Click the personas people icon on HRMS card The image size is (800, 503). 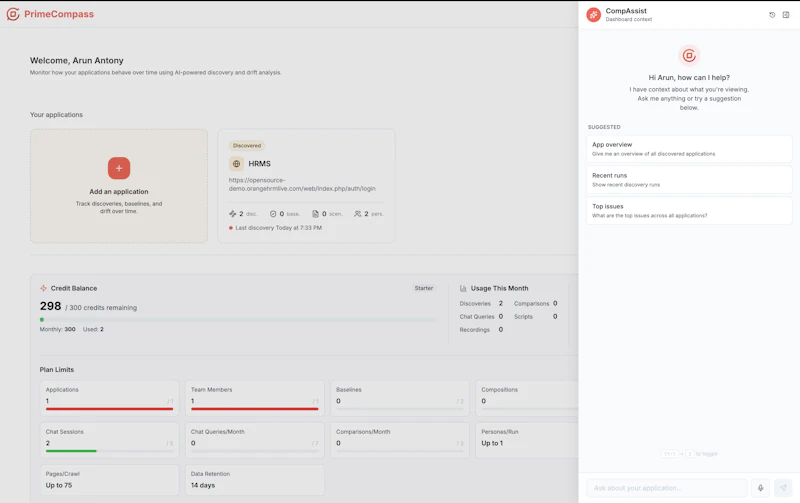point(358,214)
